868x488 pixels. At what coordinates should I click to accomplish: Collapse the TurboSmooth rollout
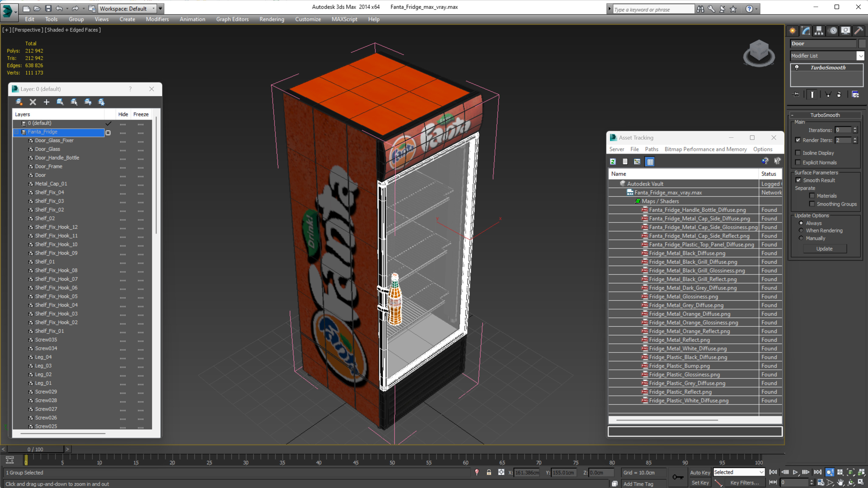click(793, 115)
